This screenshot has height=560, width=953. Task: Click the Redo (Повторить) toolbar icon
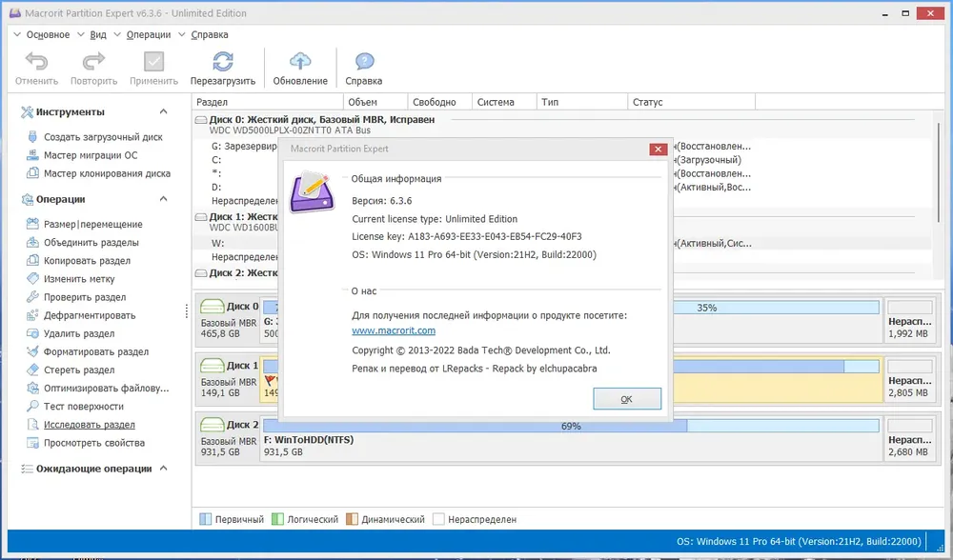click(93, 61)
